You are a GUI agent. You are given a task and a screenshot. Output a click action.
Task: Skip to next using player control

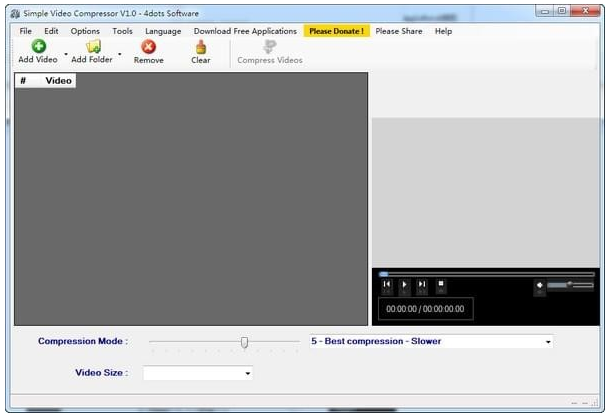(x=422, y=285)
